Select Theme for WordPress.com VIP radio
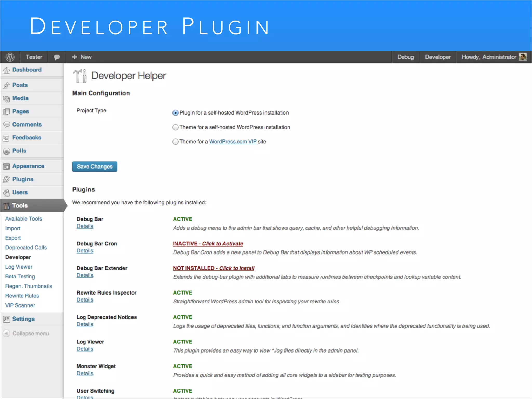 176,142
